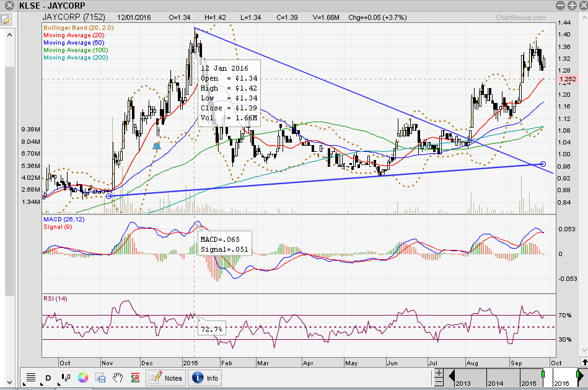The image size is (588, 390).
Task: Click the pencil edit icon at top left
Action: 6,19
